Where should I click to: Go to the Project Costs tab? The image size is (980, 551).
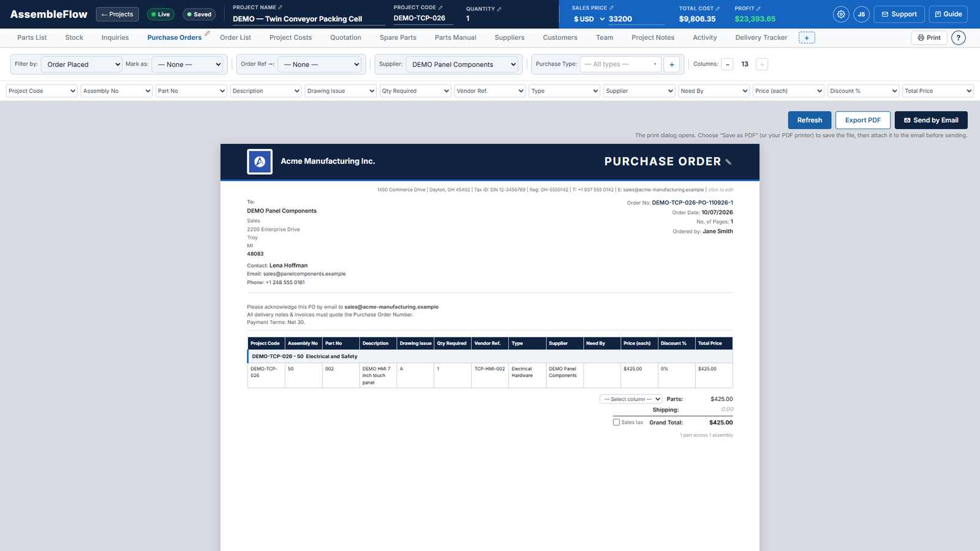click(x=290, y=38)
